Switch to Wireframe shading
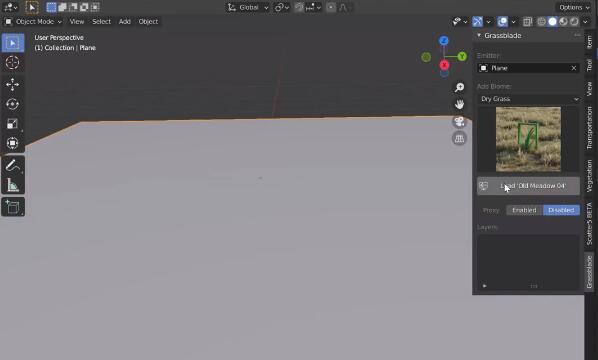 click(x=542, y=22)
